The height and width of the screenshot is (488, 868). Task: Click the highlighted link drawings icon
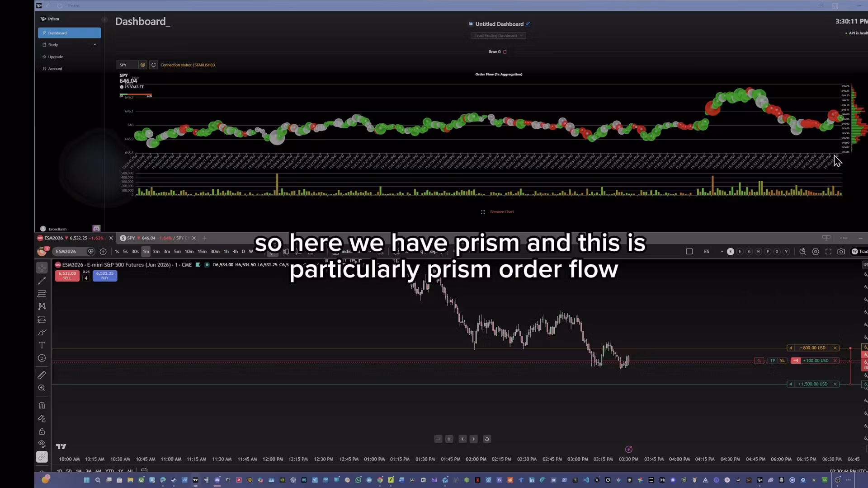(x=42, y=457)
